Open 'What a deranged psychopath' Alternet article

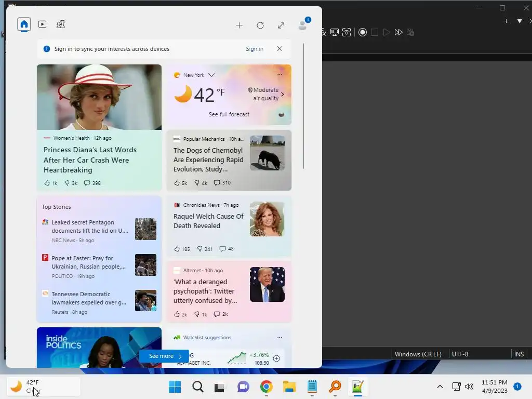[205, 291]
